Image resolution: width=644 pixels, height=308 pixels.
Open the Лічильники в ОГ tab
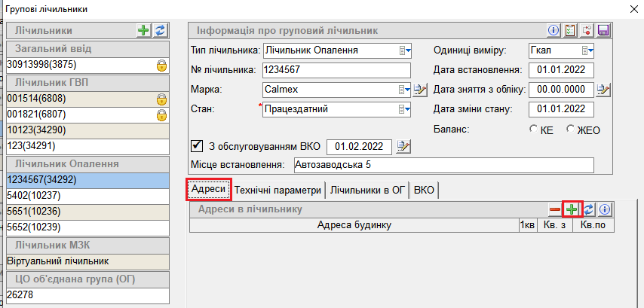point(367,190)
